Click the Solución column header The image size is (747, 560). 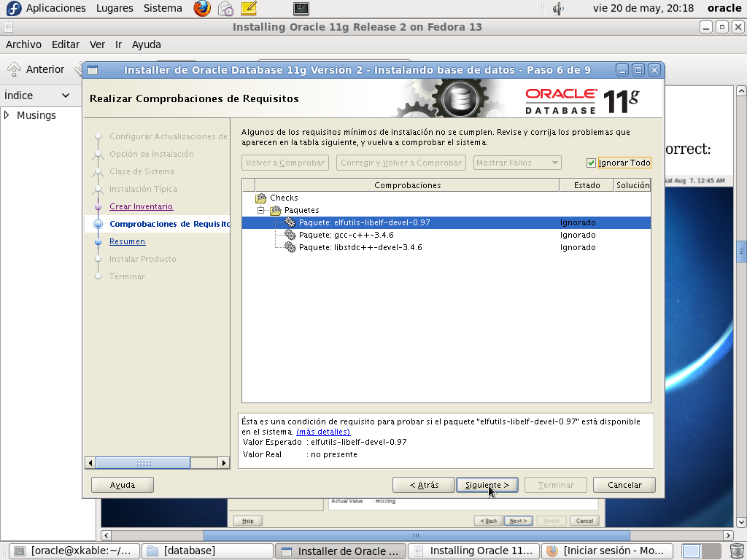pyautogui.click(x=632, y=185)
